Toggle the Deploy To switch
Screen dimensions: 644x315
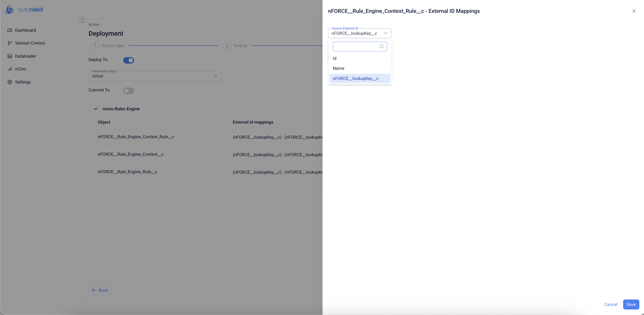tap(129, 60)
